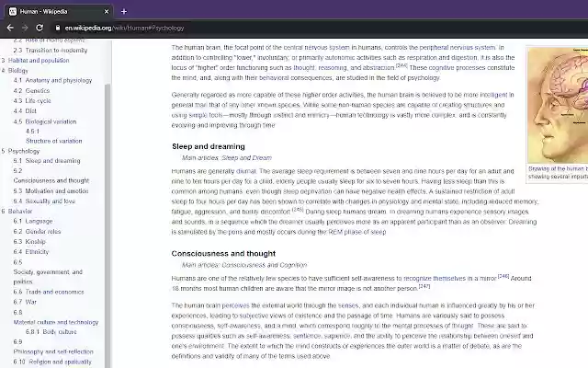Open citation 246 reference
Viewport: 588px width, 368px height.
503,276
